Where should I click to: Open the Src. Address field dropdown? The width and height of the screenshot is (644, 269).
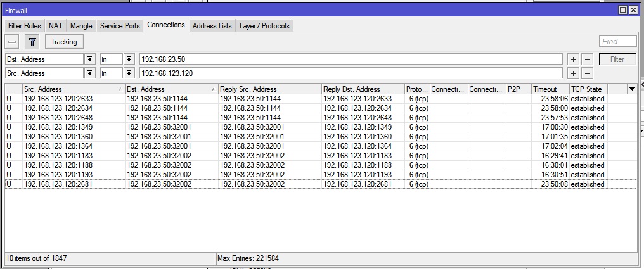click(x=89, y=73)
